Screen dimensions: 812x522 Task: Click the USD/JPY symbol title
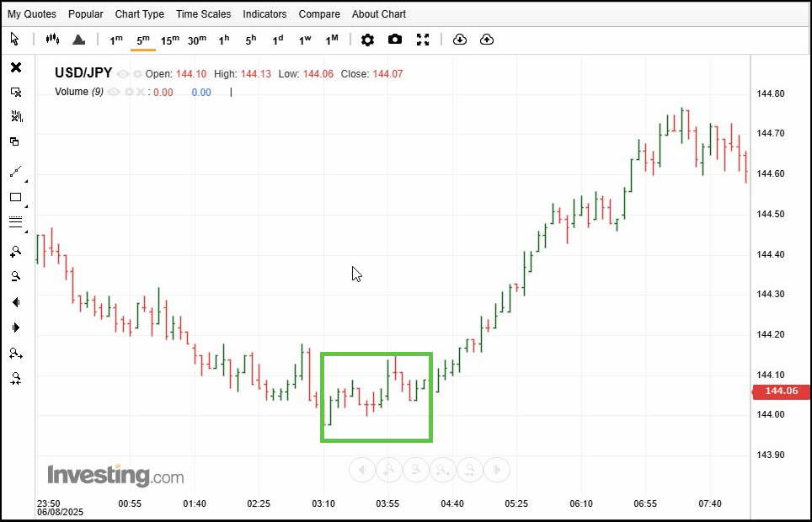pos(83,73)
